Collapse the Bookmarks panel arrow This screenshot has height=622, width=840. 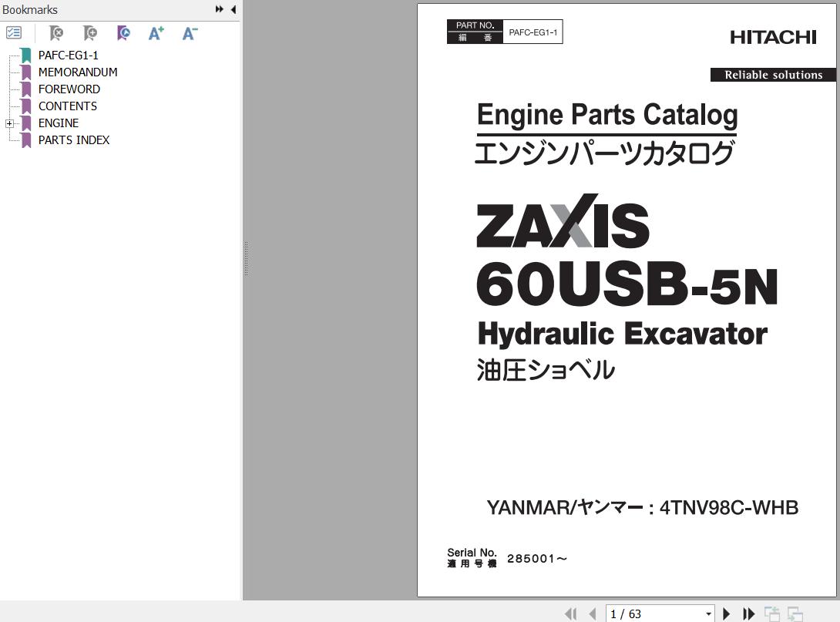click(233, 9)
